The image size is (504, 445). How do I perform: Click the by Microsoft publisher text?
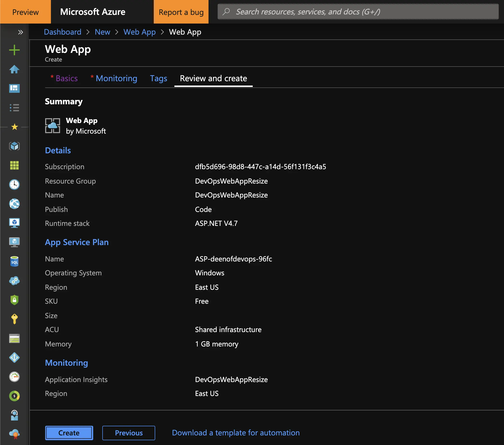[x=86, y=131]
